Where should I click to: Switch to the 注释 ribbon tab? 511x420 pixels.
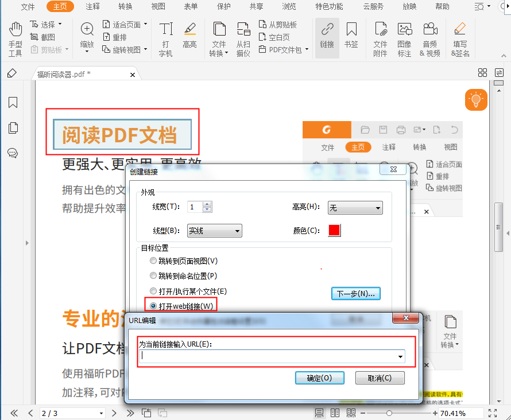93,7
